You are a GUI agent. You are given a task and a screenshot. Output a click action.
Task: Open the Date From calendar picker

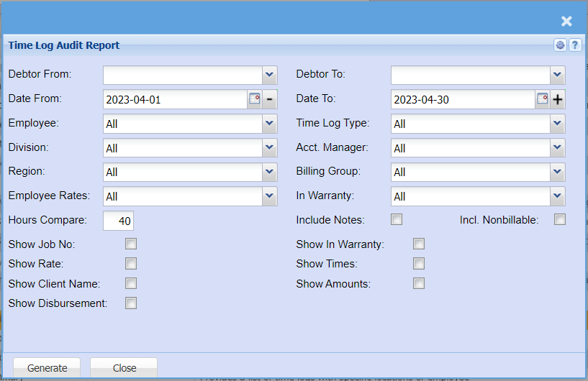(x=255, y=99)
